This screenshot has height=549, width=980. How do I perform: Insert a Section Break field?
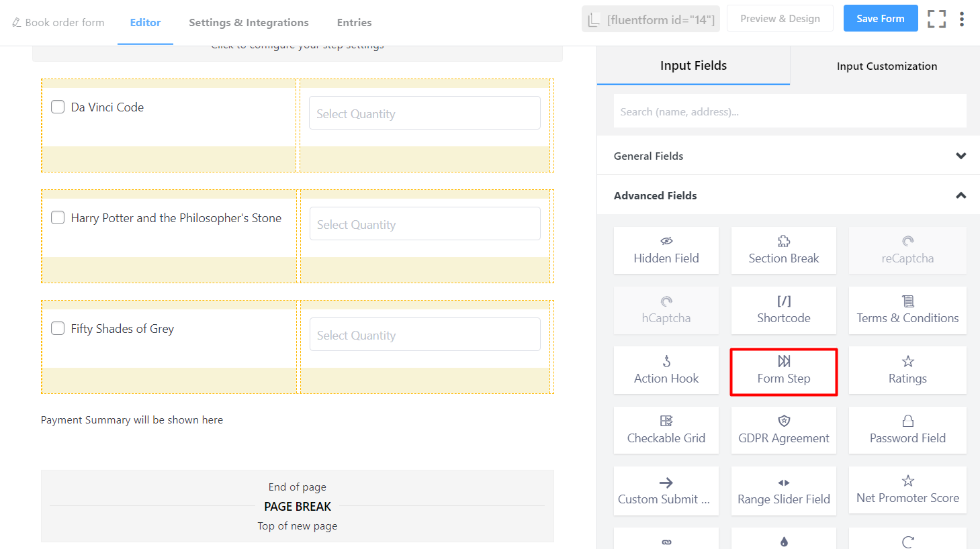pyautogui.click(x=783, y=250)
